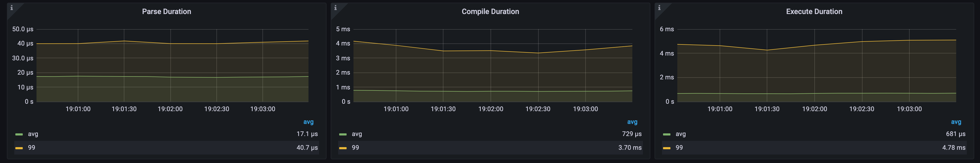This screenshot has width=980, height=163.
Task: Open the Execute Duration panel info icon
Action: 659,8
